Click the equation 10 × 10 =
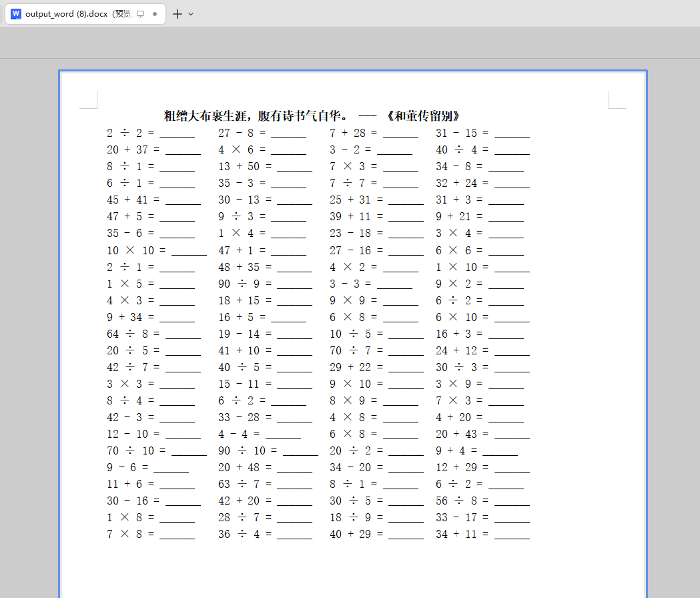 [136, 250]
